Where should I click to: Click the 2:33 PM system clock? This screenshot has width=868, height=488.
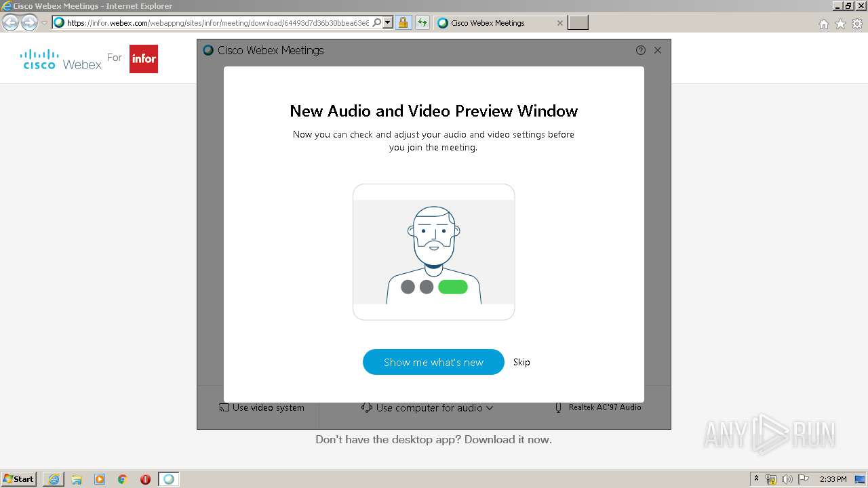tap(833, 479)
